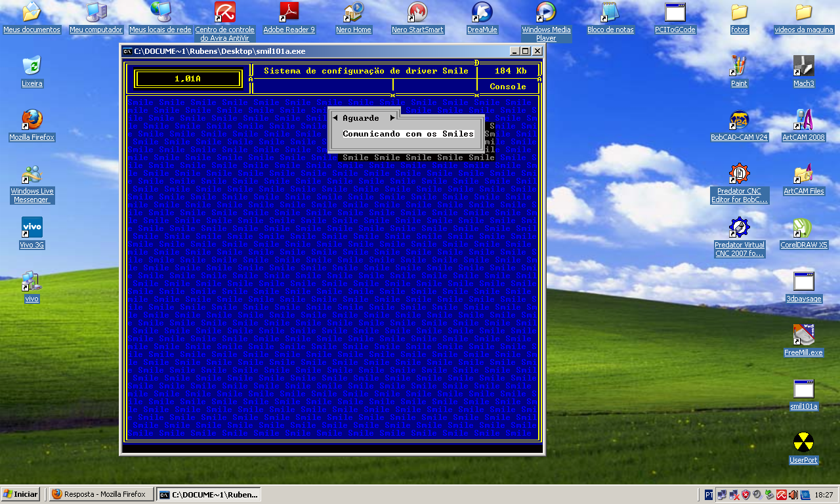Image resolution: width=840 pixels, height=504 pixels.
Task: Click smil101a console taskbar button
Action: tap(209, 494)
